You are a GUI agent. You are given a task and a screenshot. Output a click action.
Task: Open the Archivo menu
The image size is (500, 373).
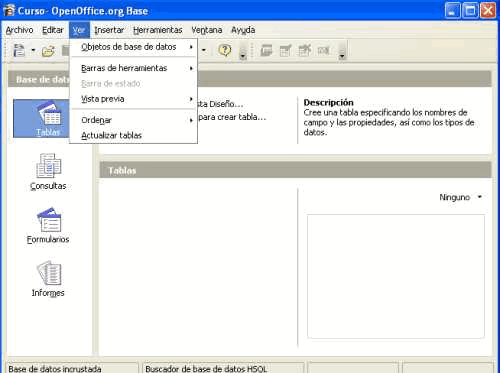pyautogui.click(x=19, y=30)
